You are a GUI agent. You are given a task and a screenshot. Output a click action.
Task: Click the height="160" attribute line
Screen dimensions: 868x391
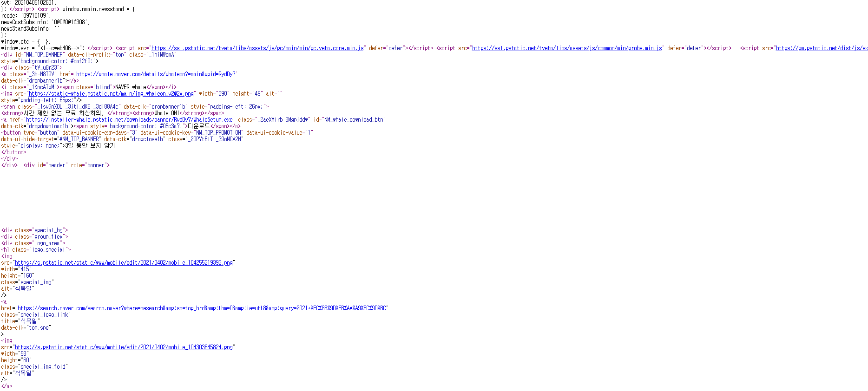(x=18, y=276)
